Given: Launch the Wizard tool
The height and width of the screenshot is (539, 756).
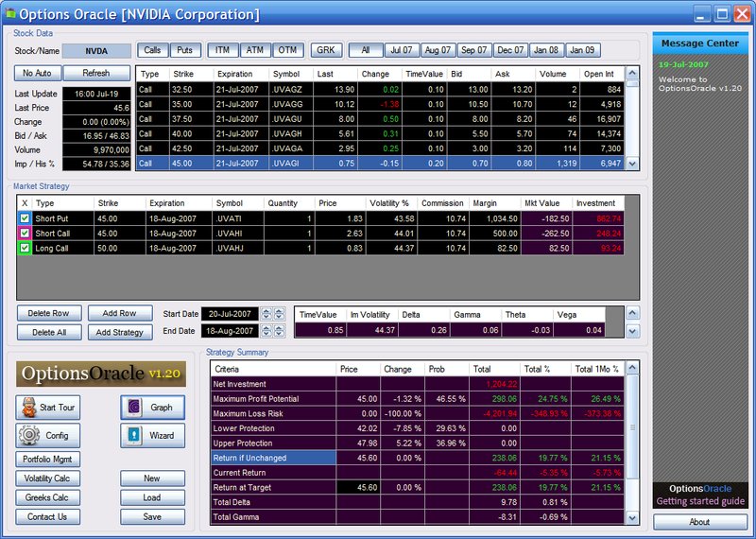Looking at the screenshot, I should [152, 435].
